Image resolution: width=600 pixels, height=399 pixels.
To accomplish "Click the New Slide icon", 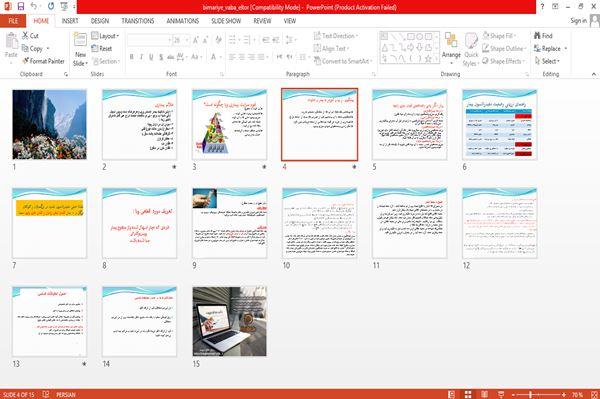I will 80,40.
